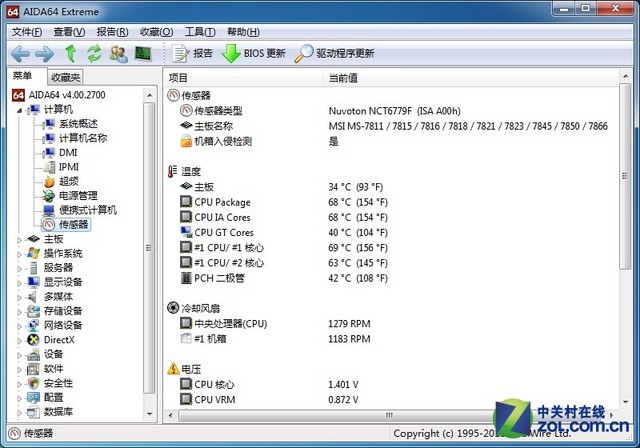Screen dimensions: 640x448
Task: Click the 安全性 shield icon
Action: tap(33, 383)
